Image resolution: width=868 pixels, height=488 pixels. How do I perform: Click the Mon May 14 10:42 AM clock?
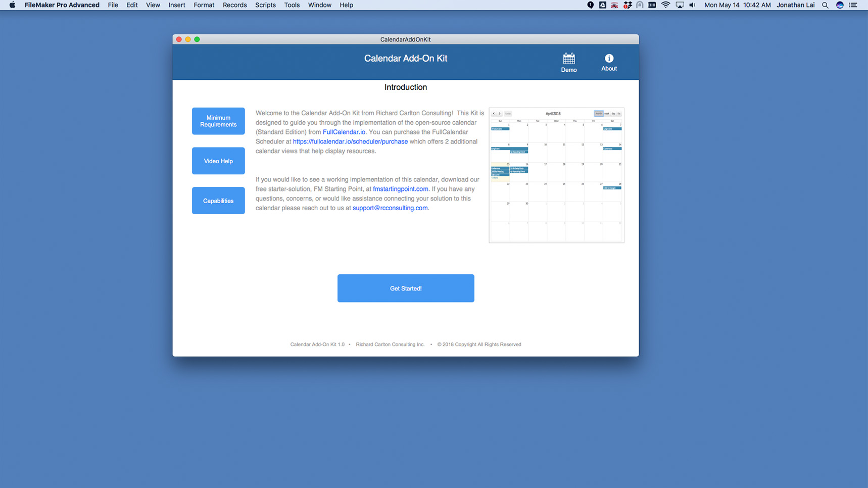[x=737, y=5]
